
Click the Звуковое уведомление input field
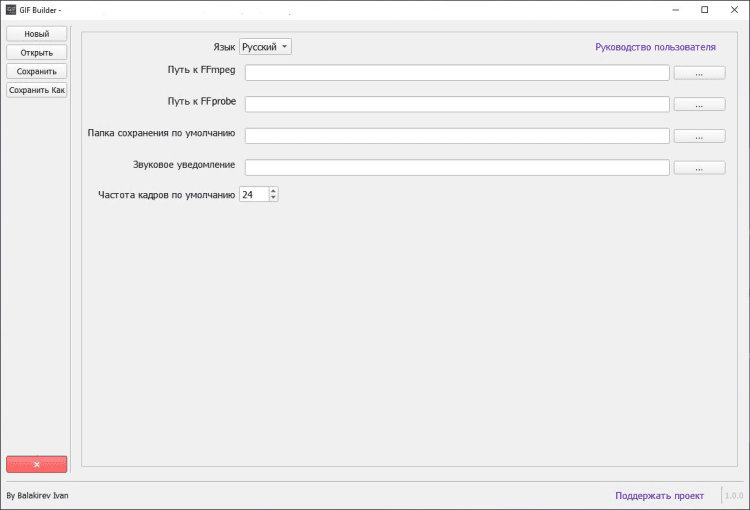click(456, 168)
